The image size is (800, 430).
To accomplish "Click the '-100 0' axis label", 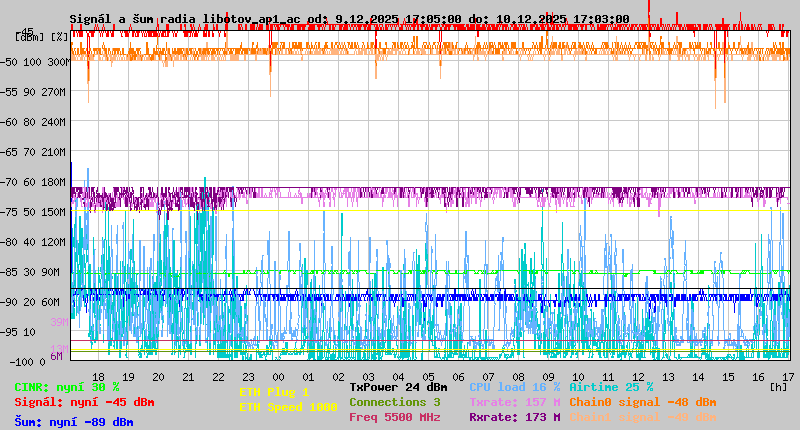I will 27,363.
